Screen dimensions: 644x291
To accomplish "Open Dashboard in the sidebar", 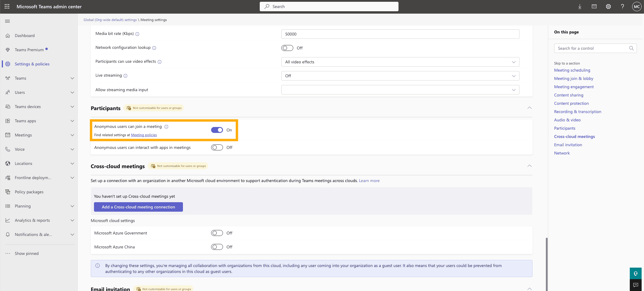I will (25, 36).
